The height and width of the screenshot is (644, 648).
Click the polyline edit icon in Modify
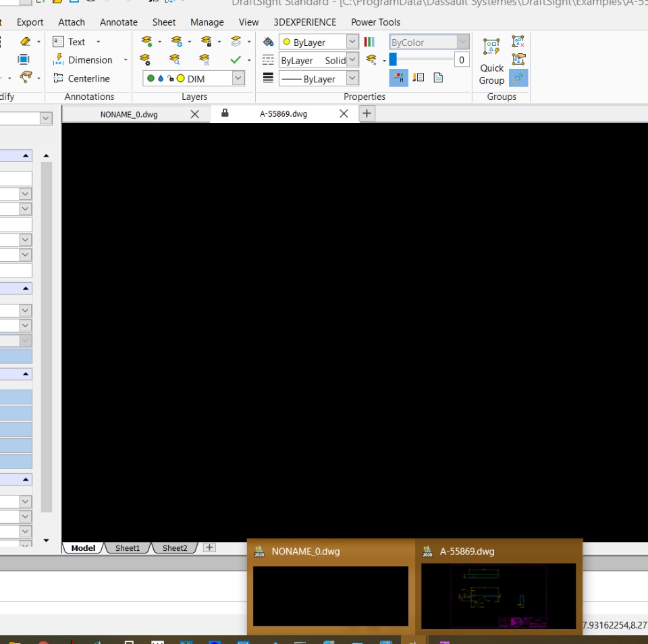point(26,77)
